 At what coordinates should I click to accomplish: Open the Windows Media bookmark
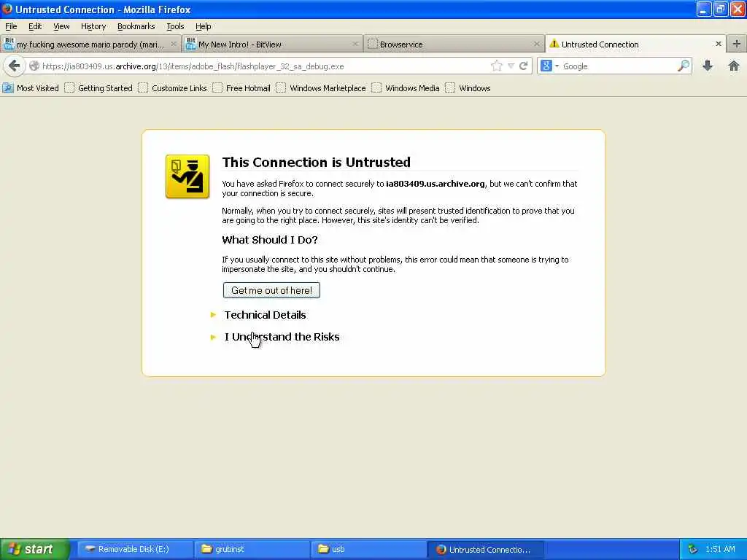406,88
